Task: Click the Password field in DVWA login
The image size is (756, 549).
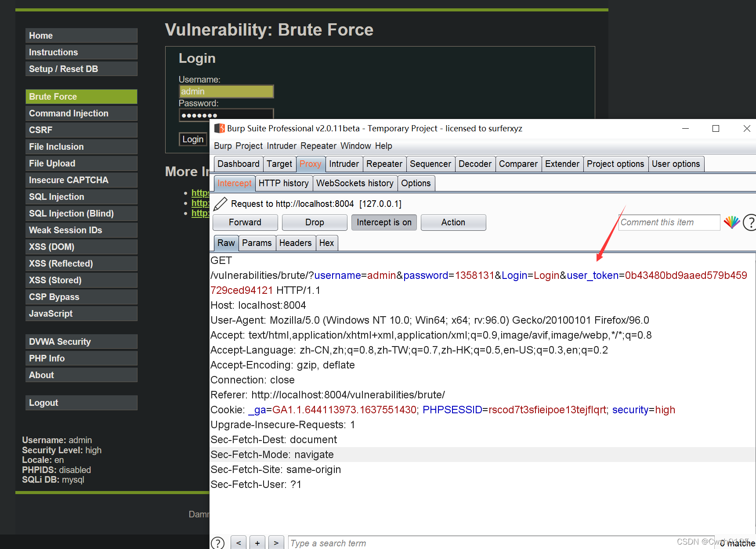Action: coord(226,114)
